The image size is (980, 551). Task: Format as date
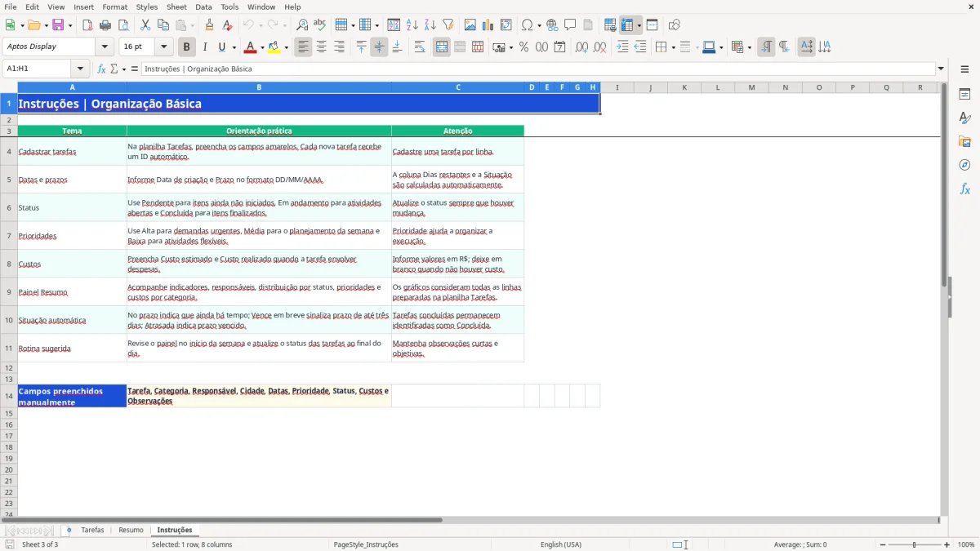[x=560, y=47]
